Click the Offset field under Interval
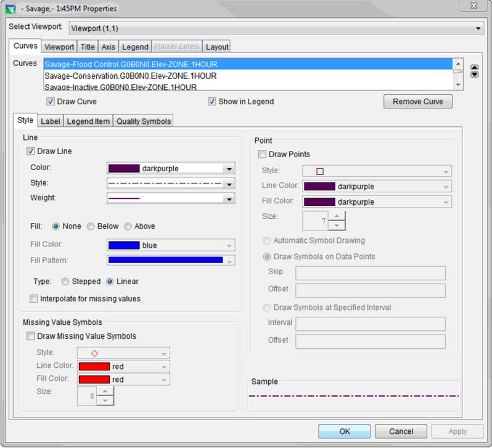492x448 pixels. click(371, 341)
